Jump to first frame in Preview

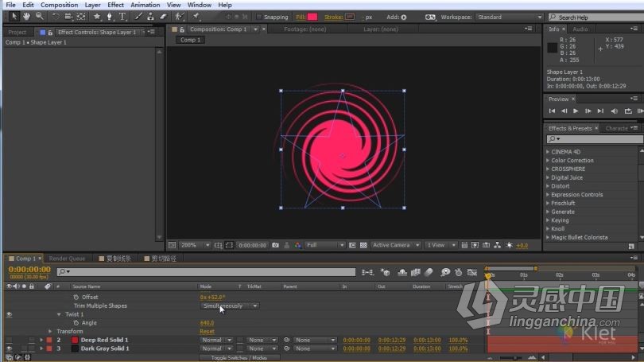point(552,111)
